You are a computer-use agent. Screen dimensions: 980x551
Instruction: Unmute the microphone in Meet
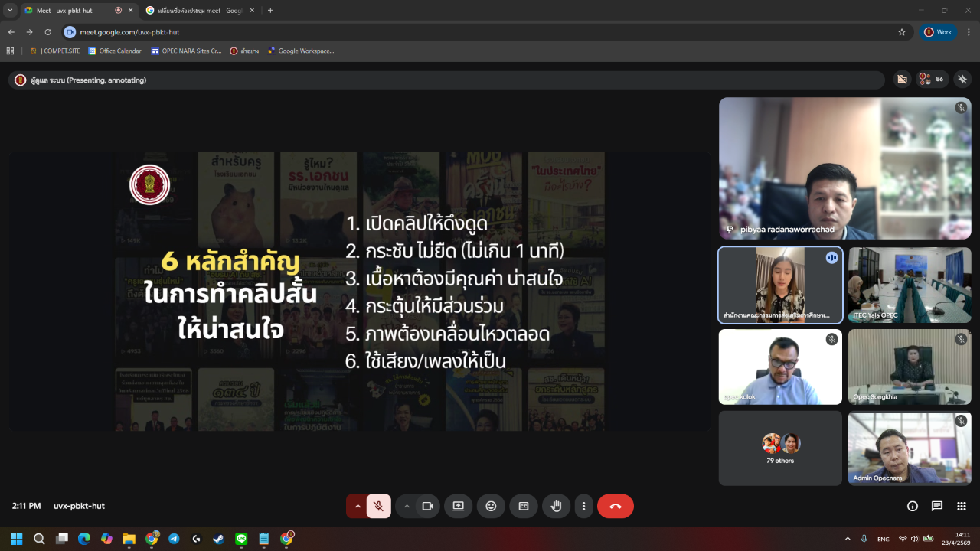pyautogui.click(x=378, y=506)
